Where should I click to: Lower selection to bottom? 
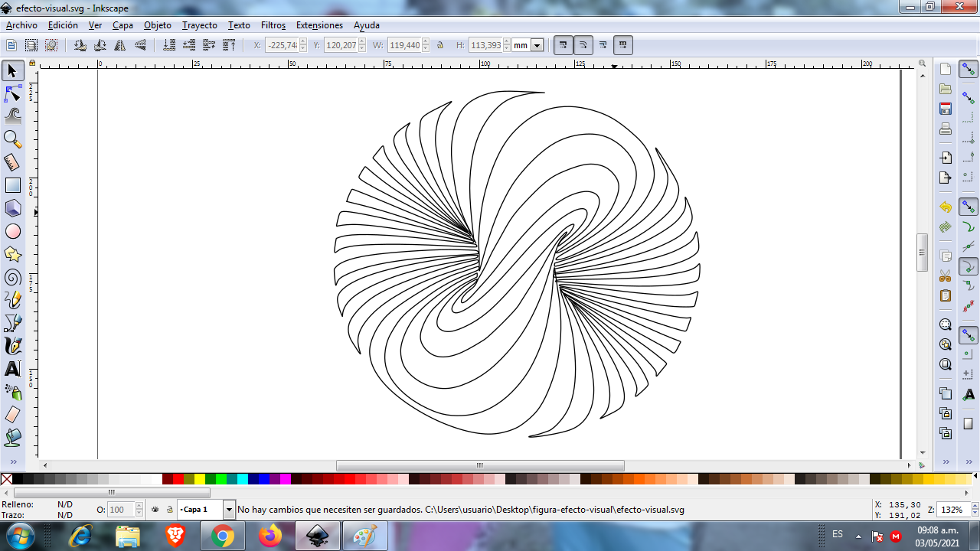(x=169, y=45)
